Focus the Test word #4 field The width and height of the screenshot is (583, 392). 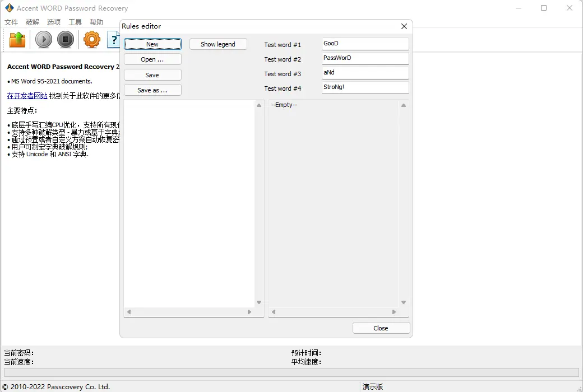click(x=365, y=88)
